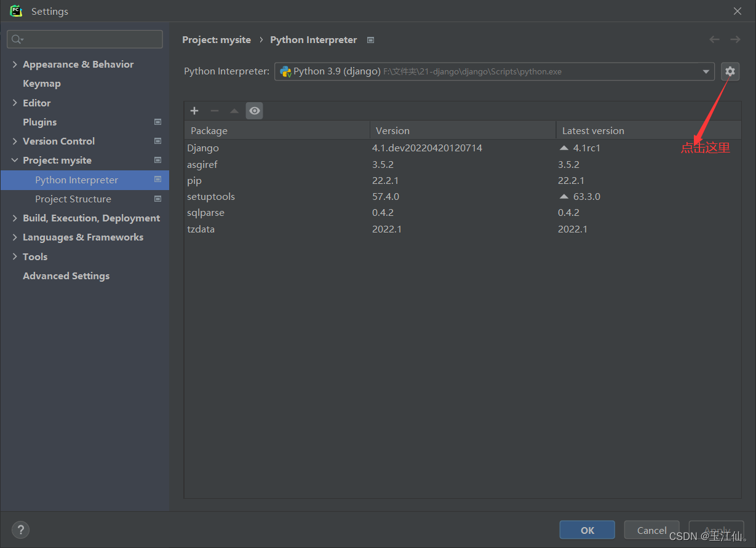Click the interpreter settings gear icon
756x548 pixels.
point(730,71)
